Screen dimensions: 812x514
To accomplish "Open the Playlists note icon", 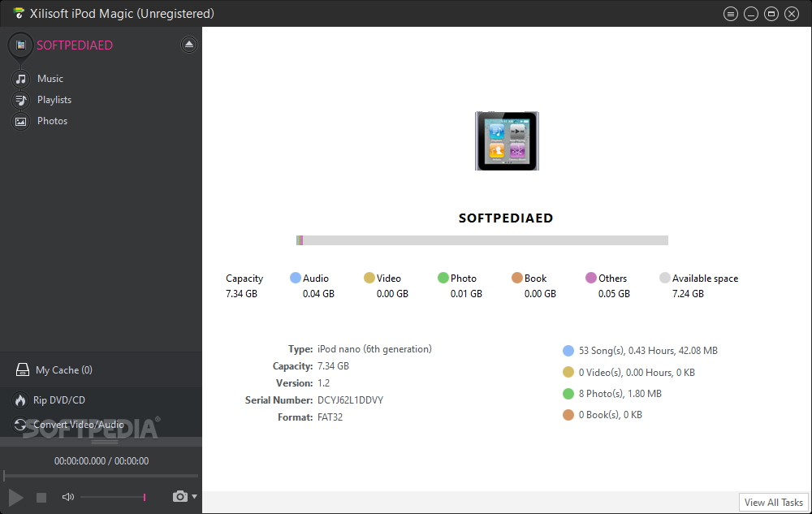I will 20,100.
